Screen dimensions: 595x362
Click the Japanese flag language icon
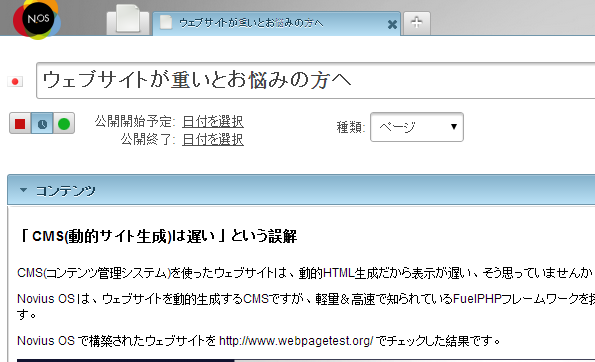15,81
